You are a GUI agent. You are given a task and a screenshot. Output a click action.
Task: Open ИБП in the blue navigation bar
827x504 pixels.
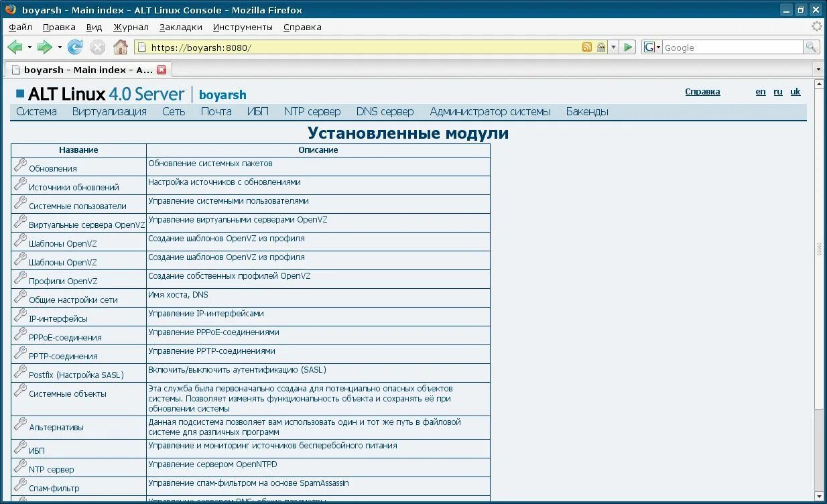(x=257, y=112)
